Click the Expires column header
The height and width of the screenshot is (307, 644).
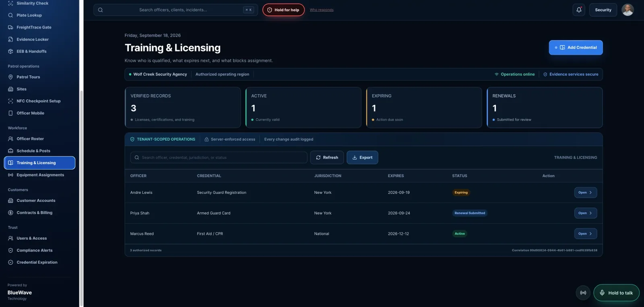(396, 176)
